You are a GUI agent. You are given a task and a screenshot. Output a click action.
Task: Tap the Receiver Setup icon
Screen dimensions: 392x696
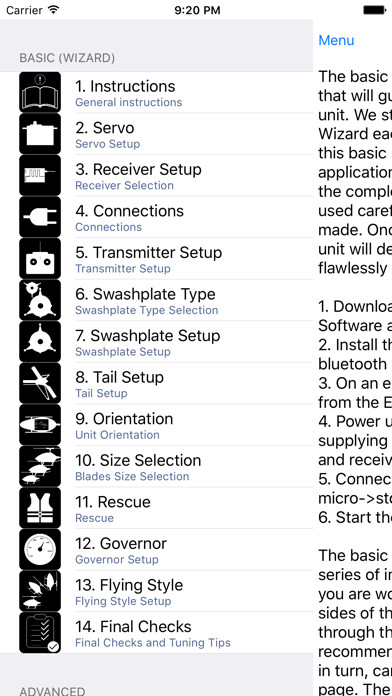(40, 175)
